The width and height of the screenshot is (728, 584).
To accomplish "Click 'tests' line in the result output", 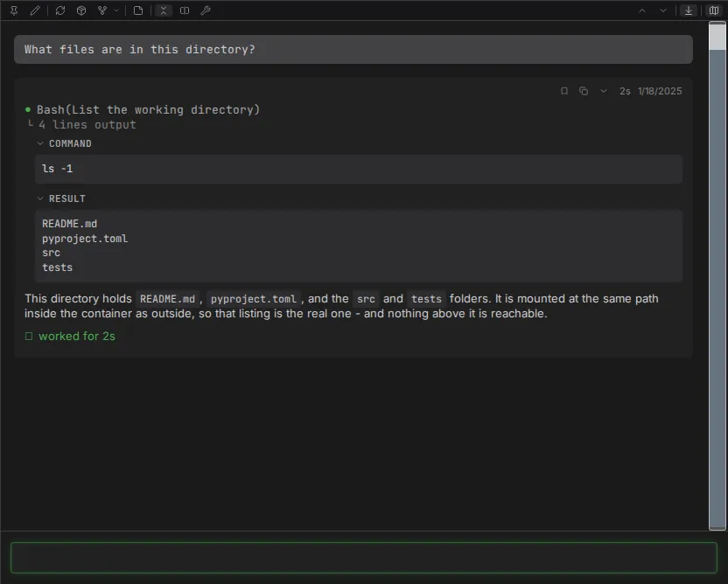I will click(57, 268).
